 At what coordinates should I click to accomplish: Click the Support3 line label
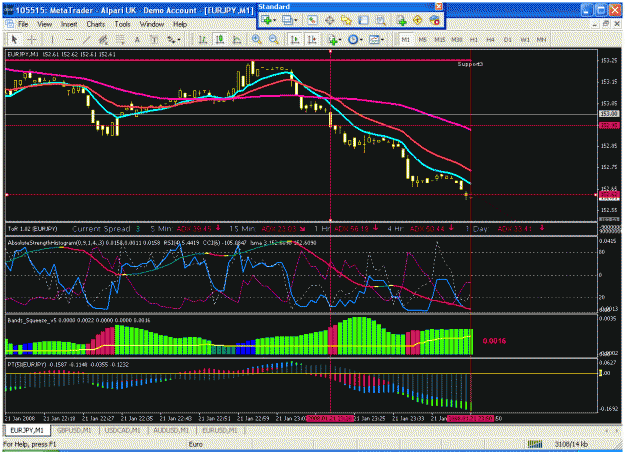click(470, 64)
